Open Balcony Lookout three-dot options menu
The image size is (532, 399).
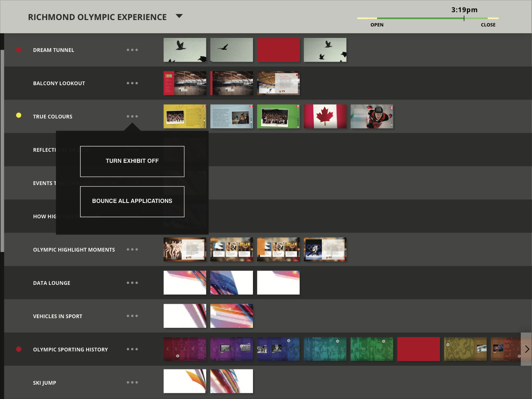coord(132,83)
